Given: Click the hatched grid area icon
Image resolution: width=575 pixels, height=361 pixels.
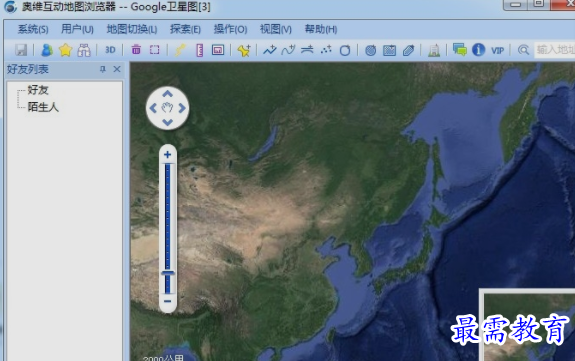Looking at the screenshot, I should [389, 50].
